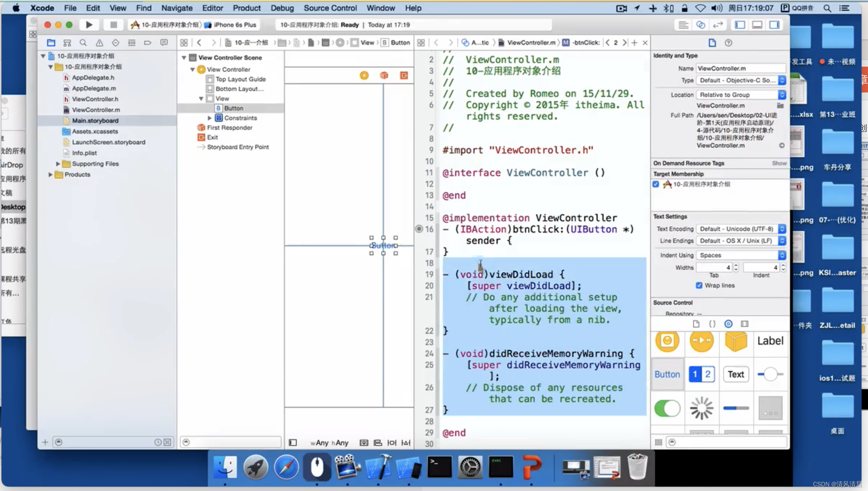Show the File inspector

(712, 43)
